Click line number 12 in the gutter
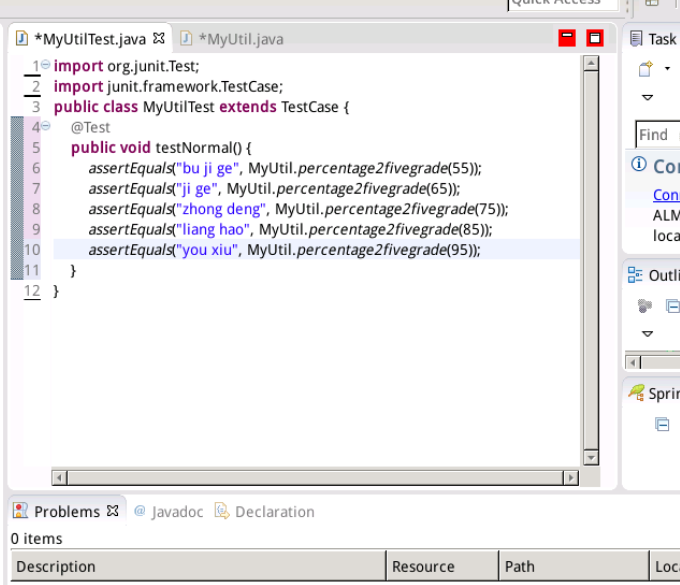 click(32, 290)
